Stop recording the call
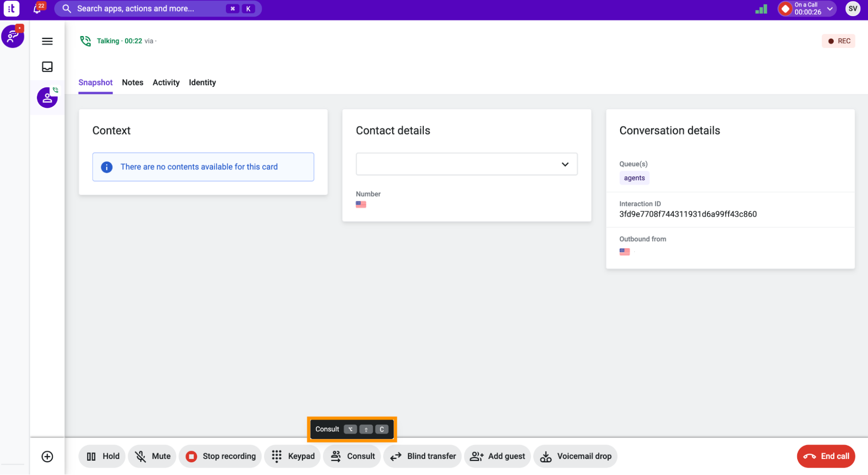The image size is (868, 475). [x=221, y=456]
